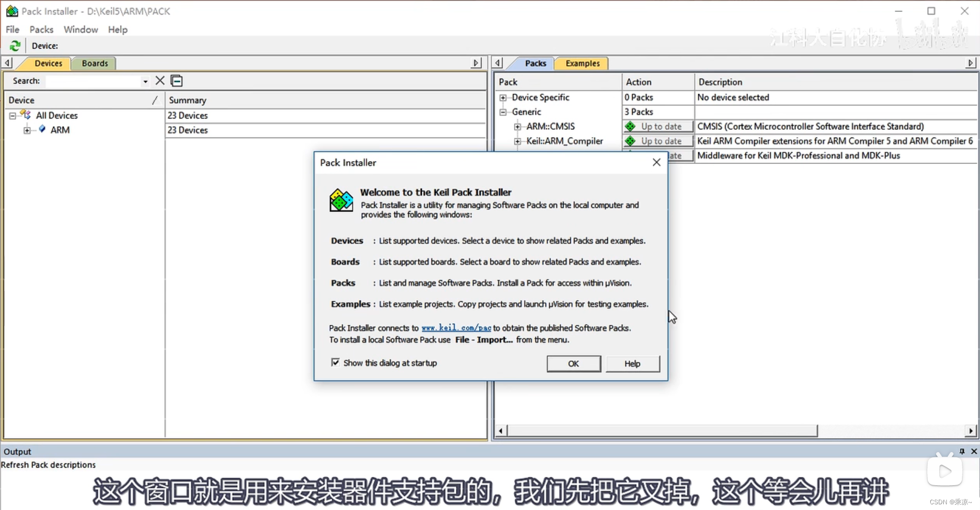Click the Up to date button for Keil::ARM_Compiler

[x=658, y=141]
